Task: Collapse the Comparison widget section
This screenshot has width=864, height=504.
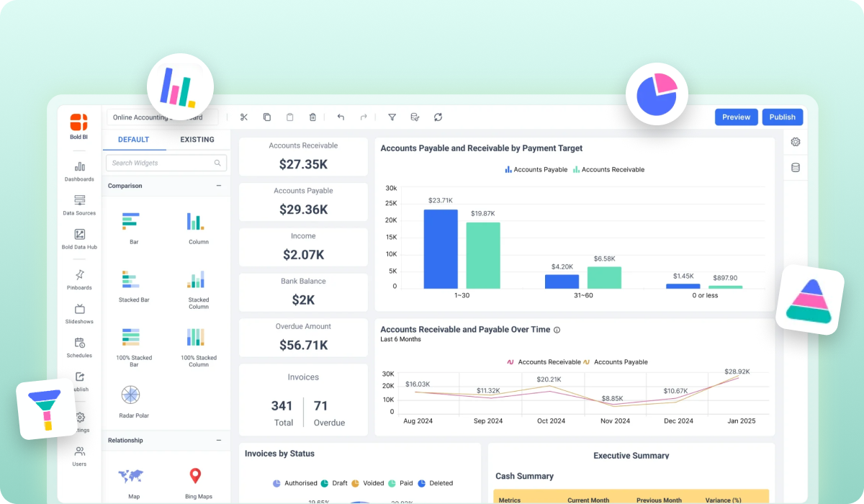Action: point(219,186)
